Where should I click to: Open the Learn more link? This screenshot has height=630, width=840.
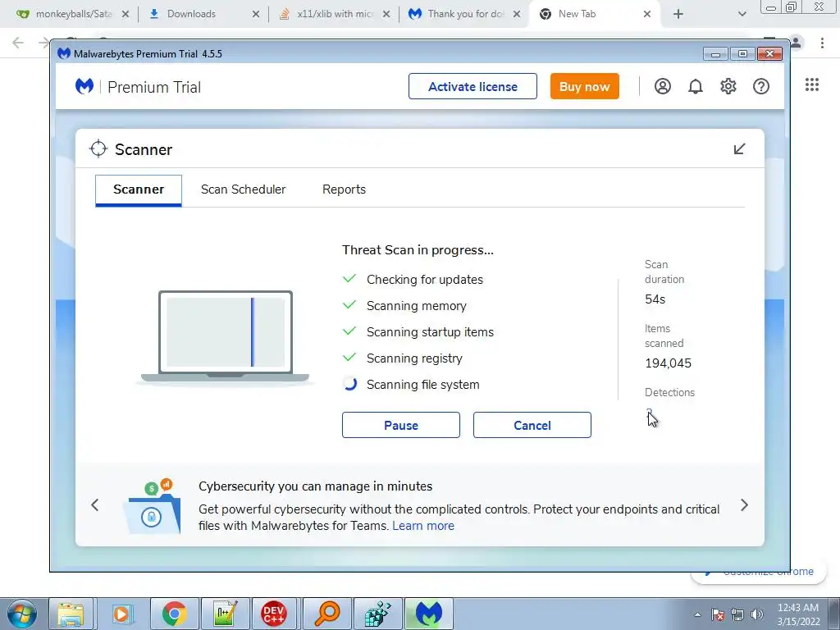pyautogui.click(x=423, y=526)
